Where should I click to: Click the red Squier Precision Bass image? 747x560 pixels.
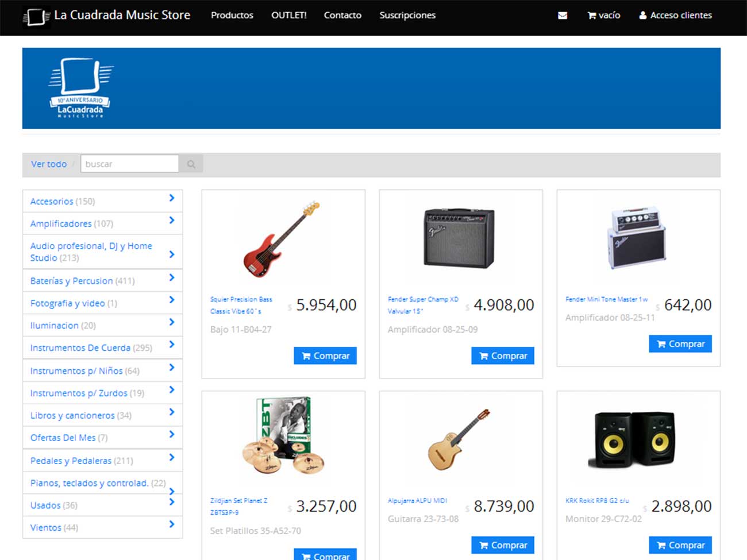coord(282,239)
